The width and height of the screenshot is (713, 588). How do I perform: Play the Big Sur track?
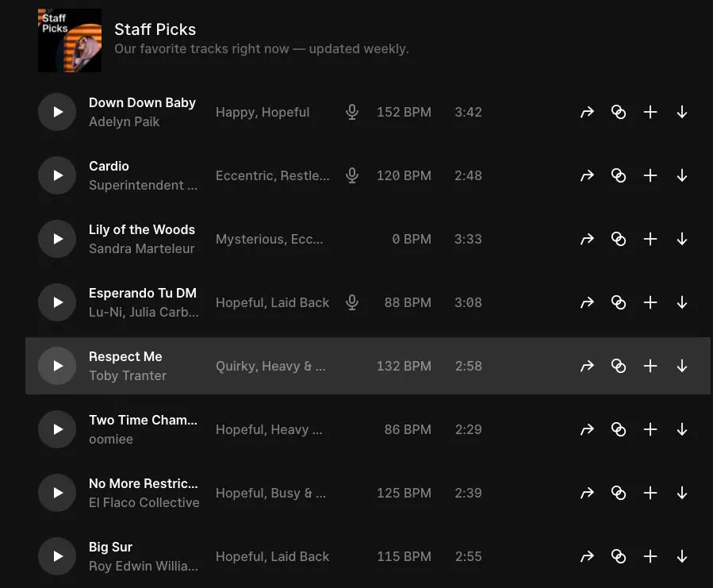pyautogui.click(x=57, y=556)
